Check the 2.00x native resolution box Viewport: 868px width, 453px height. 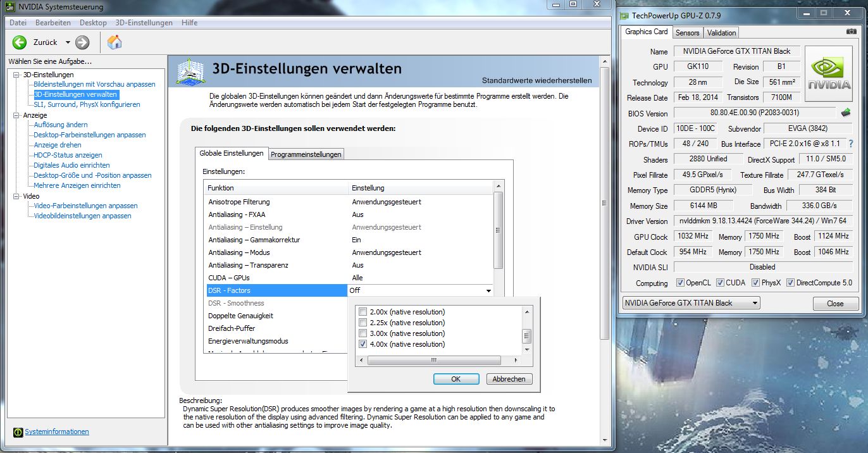[363, 312]
